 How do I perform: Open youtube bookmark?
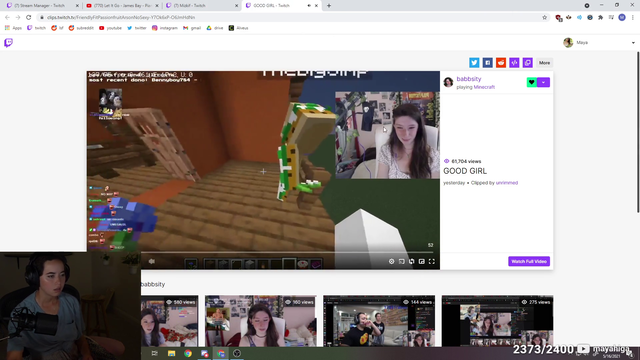pyautogui.click(x=110, y=28)
